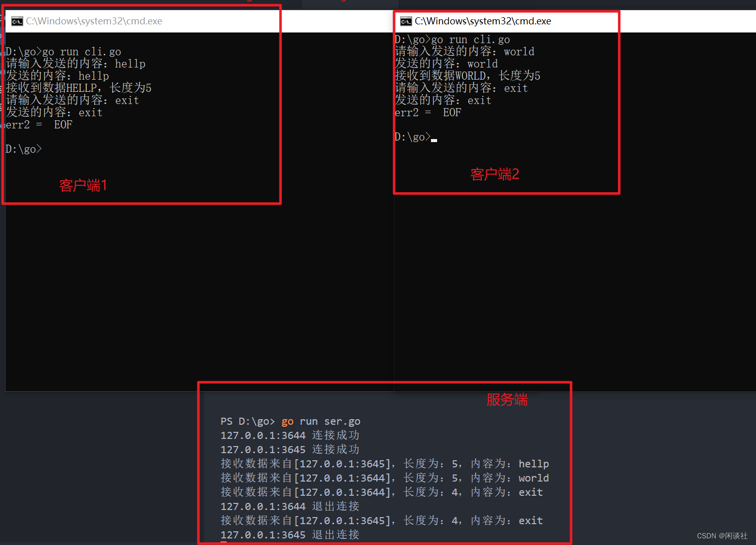
Task: Click server line from 3645 with content 'exit'
Action: point(382,521)
